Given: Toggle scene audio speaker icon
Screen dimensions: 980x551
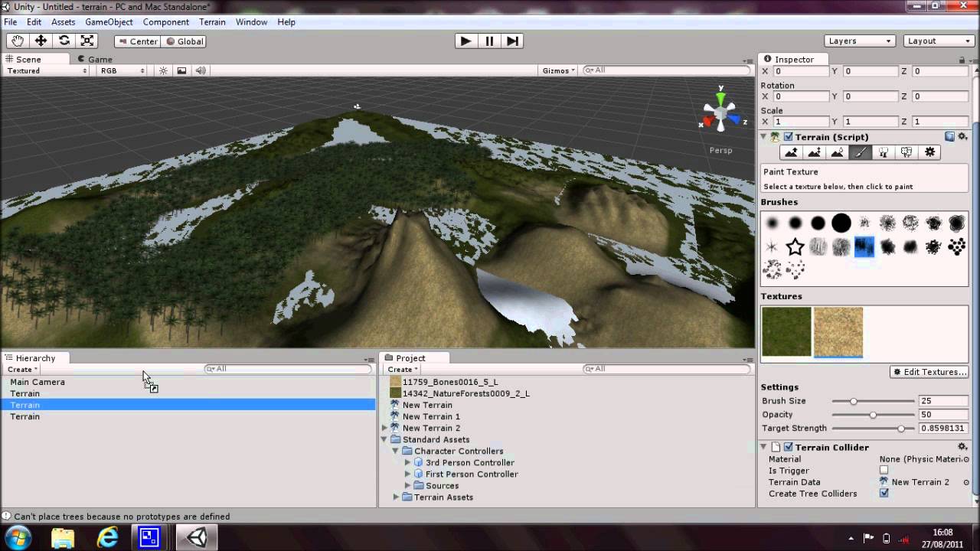Looking at the screenshot, I should [x=201, y=70].
